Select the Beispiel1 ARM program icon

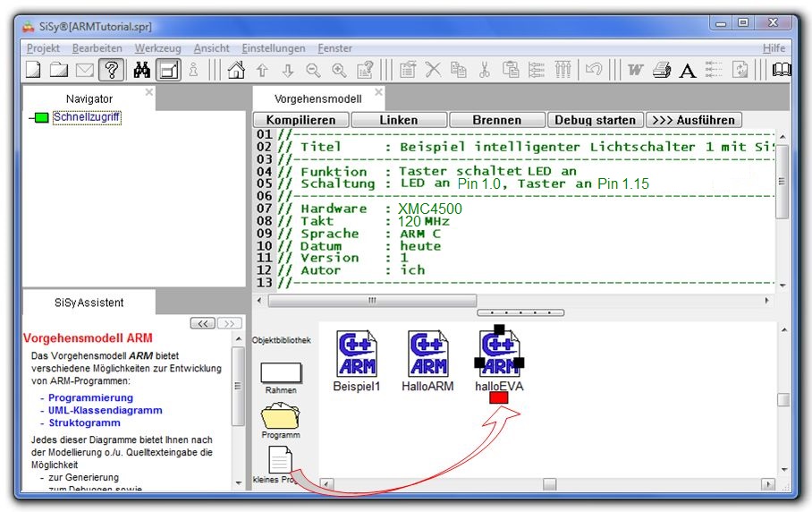[x=357, y=354]
